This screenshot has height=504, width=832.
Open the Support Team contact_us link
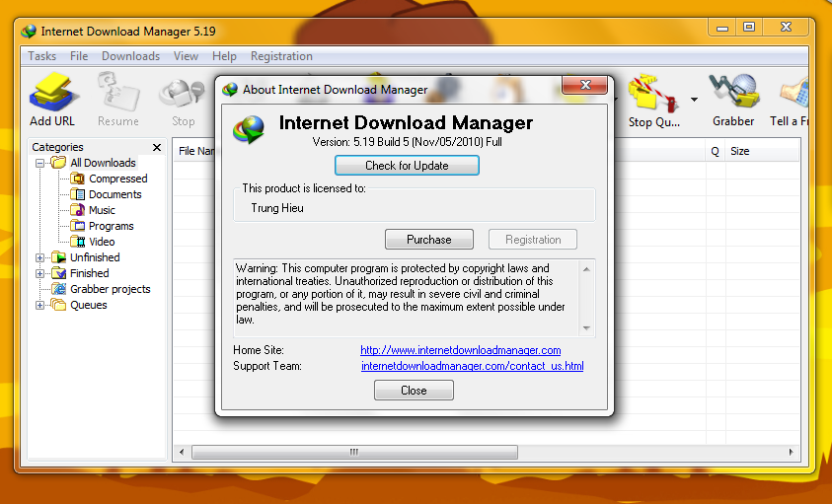[x=472, y=366]
